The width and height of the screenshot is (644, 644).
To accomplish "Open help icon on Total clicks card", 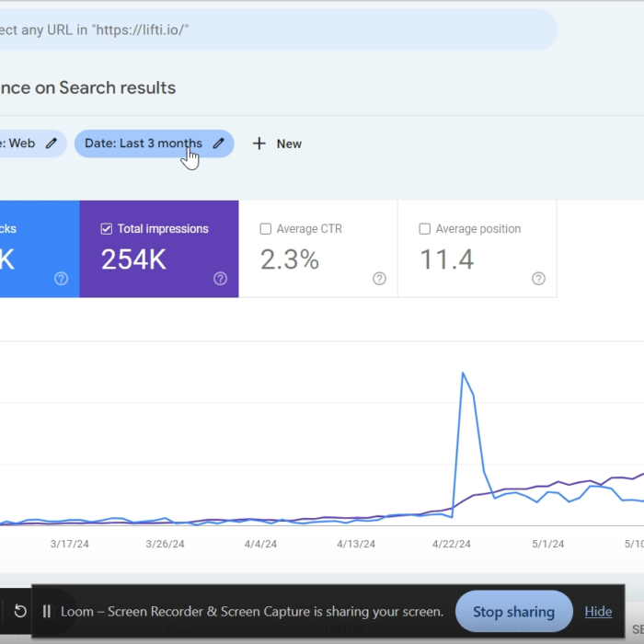I will click(x=61, y=279).
